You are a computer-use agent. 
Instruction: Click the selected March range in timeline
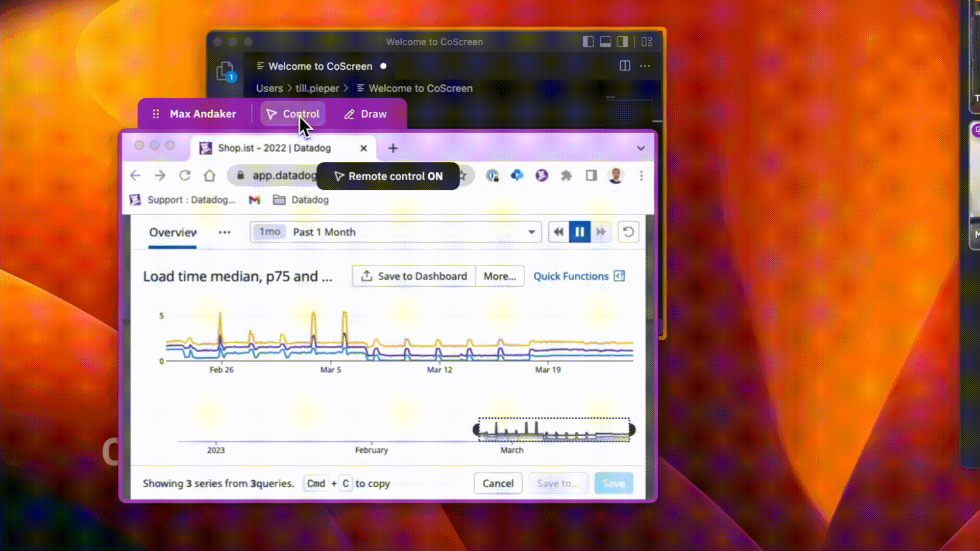tap(554, 430)
